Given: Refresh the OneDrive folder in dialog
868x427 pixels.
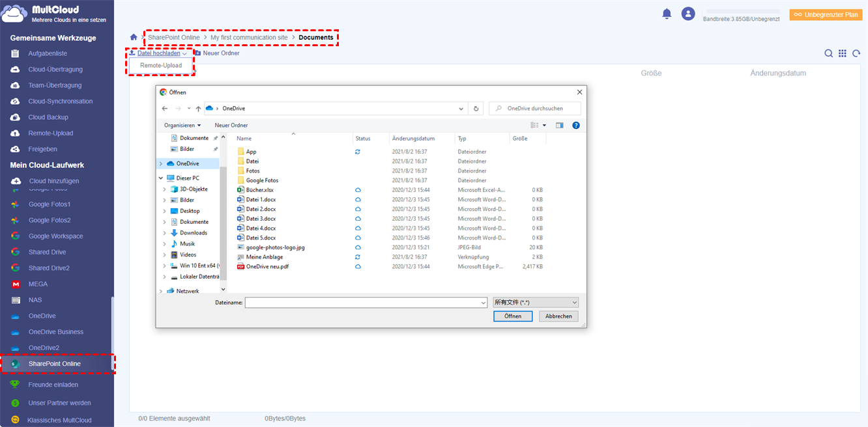Looking at the screenshot, I should (x=476, y=109).
